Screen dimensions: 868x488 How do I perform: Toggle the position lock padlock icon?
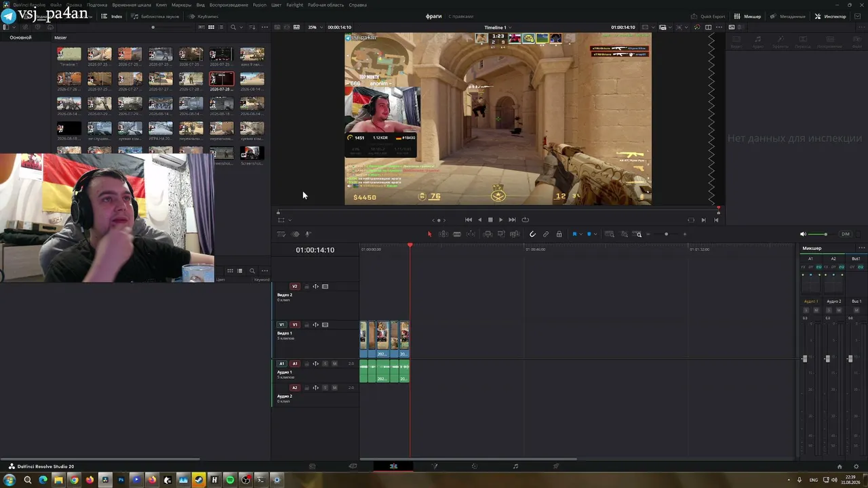click(x=559, y=235)
